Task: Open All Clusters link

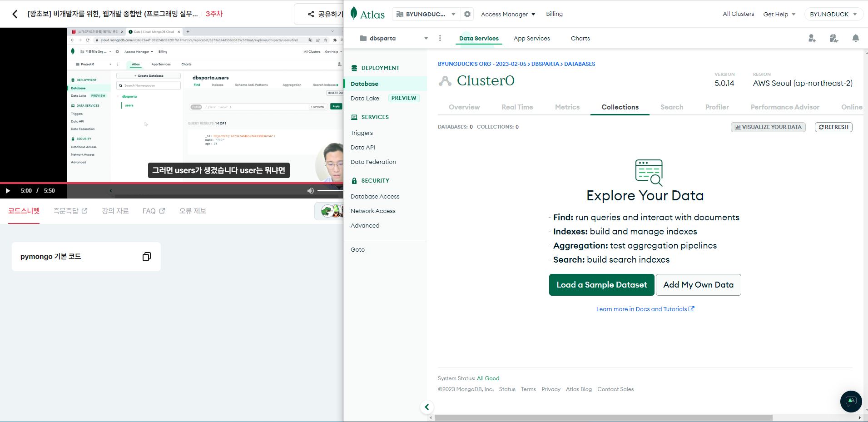Action: pyautogui.click(x=738, y=14)
